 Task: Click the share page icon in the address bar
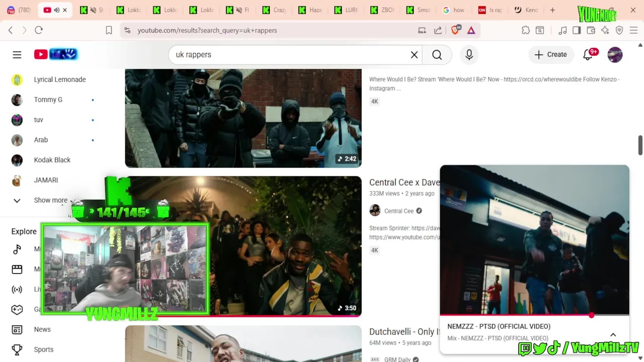click(x=438, y=30)
